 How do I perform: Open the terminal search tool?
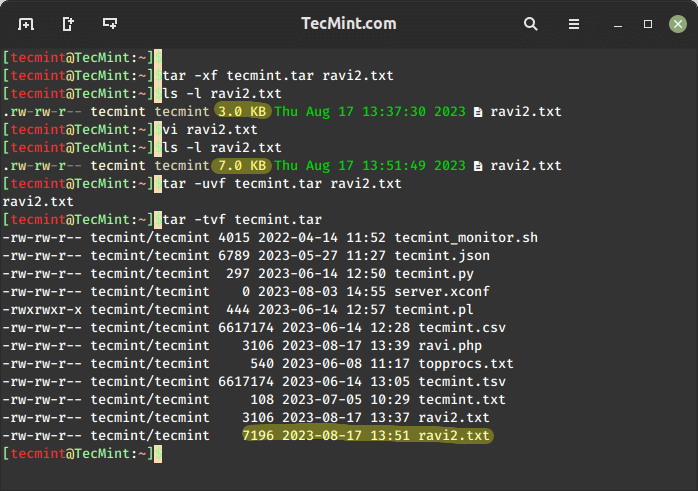pyautogui.click(x=530, y=23)
